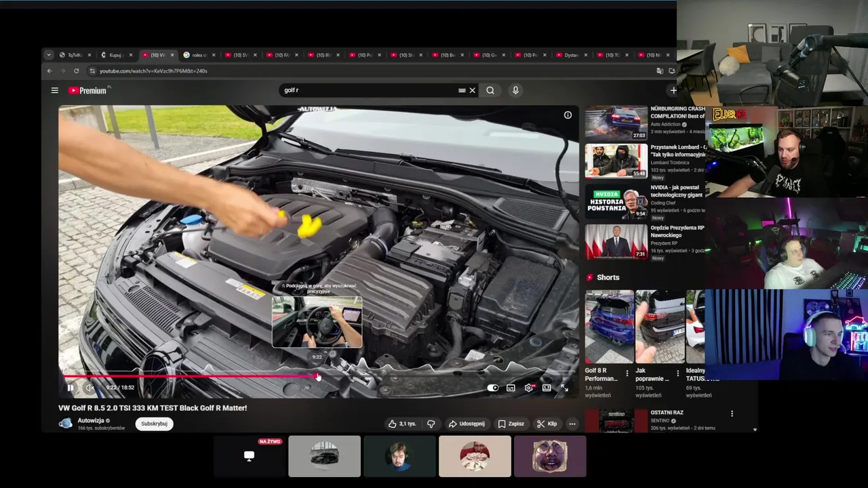Open the SENTINO 'OSTATNI RAZ' video thumbnail
This screenshot has width=868, height=488.
[616, 420]
